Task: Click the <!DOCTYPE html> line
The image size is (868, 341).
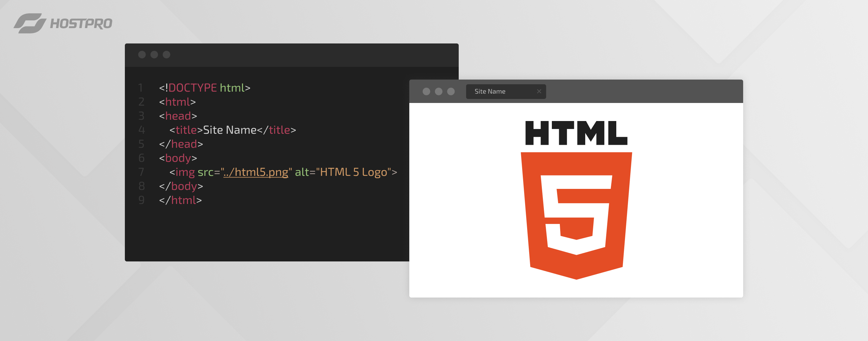Action: pos(205,88)
